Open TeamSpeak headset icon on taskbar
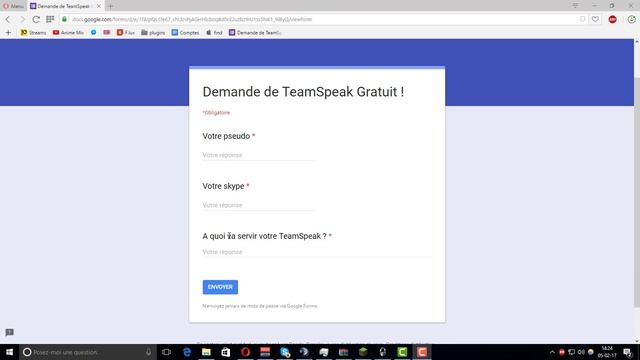The image size is (640, 360). pos(382,352)
